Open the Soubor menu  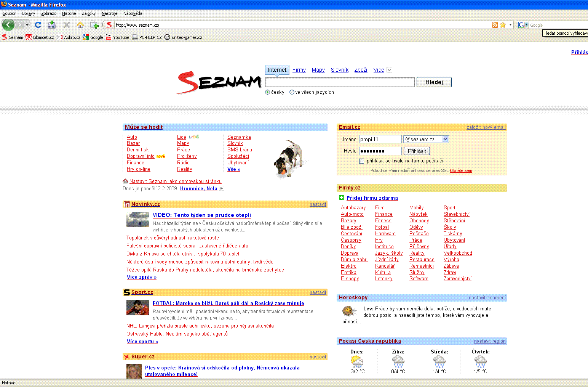[x=9, y=13]
